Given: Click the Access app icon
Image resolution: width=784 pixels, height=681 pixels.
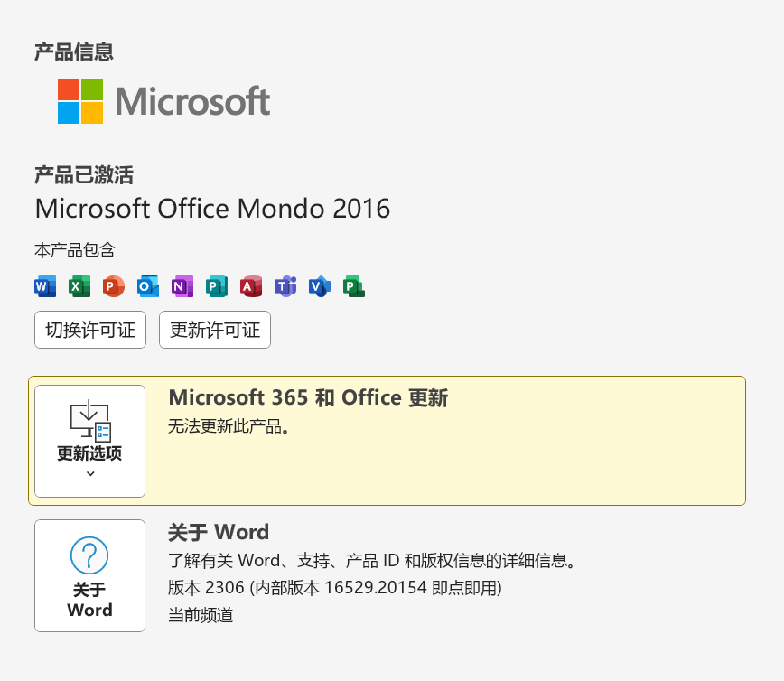Looking at the screenshot, I should coord(251,286).
